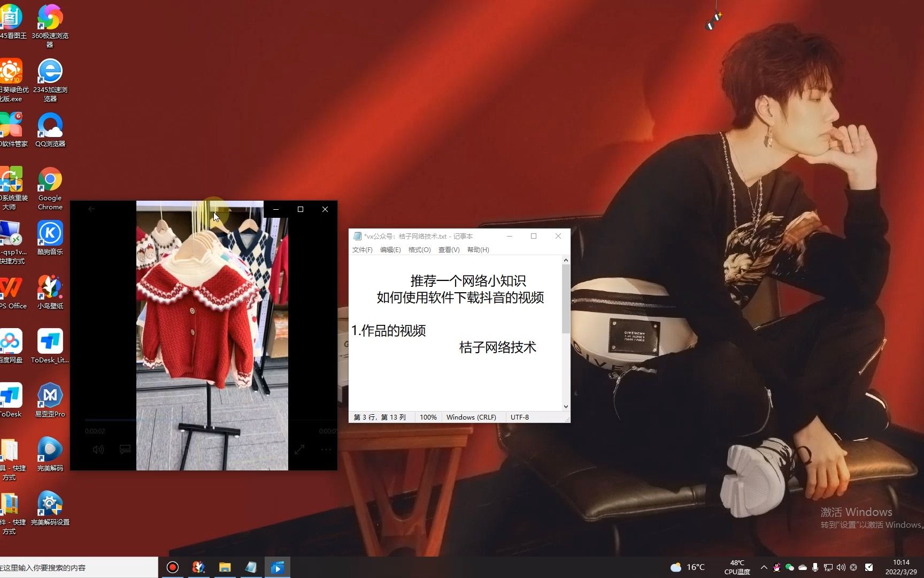The height and width of the screenshot is (578, 924).
Task: Open 2345加速浏览器 desktop icon
Action: [50, 80]
